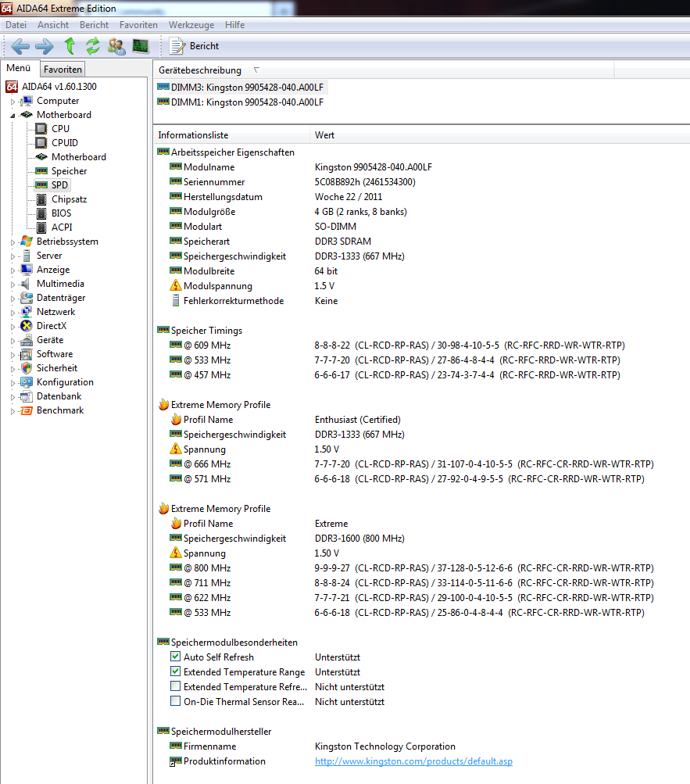This screenshot has height=784, width=690.
Task: Click the back navigation arrow icon
Action: (x=20, y=46)
